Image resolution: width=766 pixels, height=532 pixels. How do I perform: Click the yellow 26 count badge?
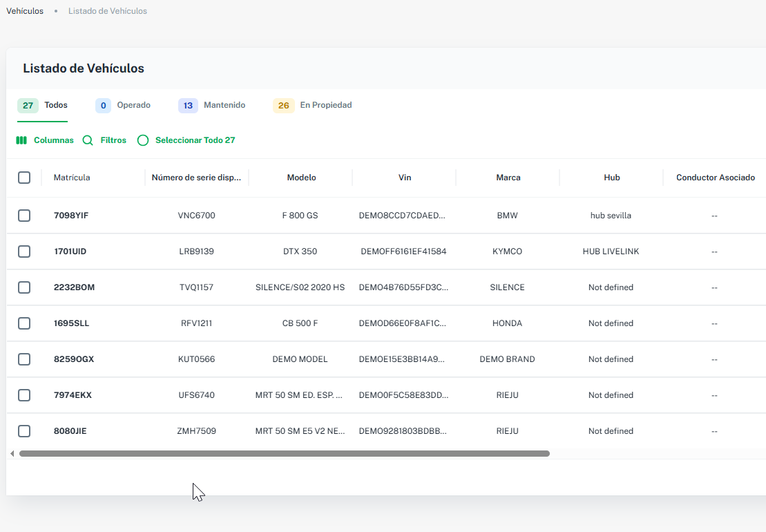pos(284,106)
